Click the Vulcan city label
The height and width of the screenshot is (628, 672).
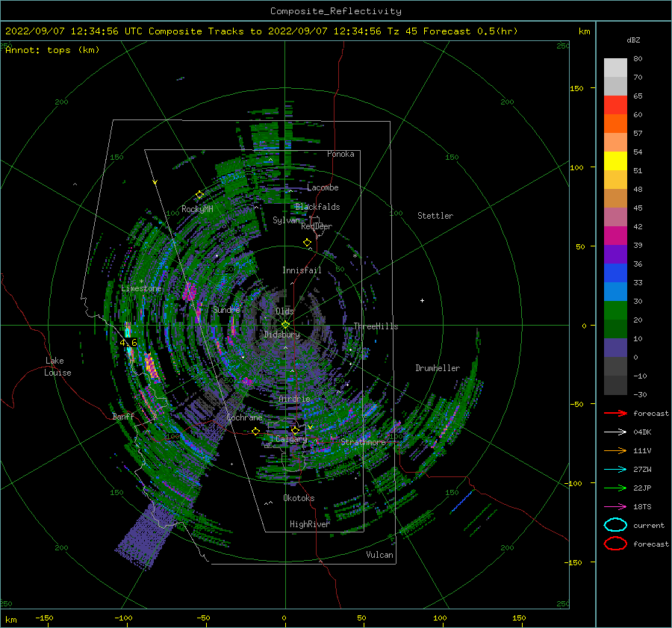[x=379, y=555]
